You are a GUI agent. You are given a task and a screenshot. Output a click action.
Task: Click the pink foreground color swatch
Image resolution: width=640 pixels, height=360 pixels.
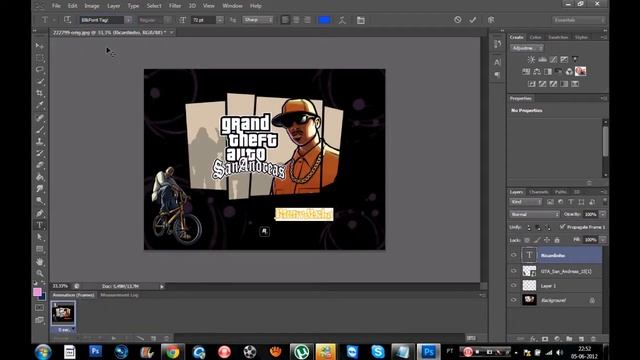tap(37, 292)
